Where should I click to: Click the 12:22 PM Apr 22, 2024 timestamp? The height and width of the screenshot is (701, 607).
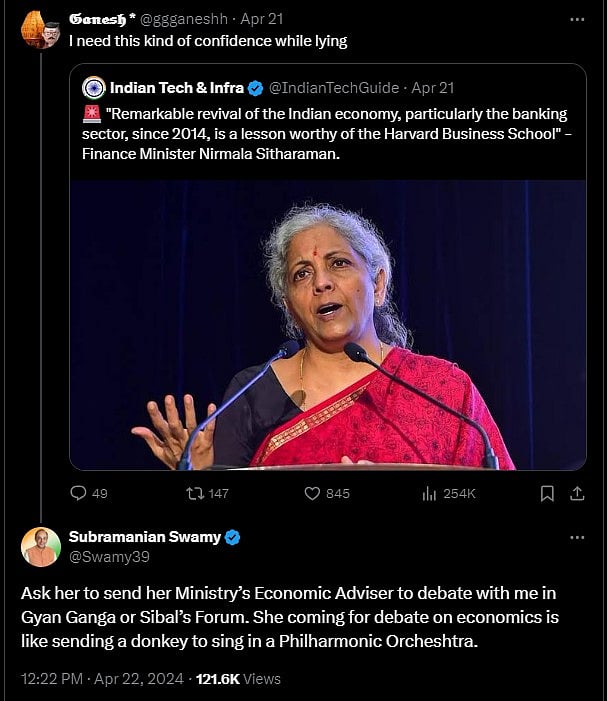102,679
